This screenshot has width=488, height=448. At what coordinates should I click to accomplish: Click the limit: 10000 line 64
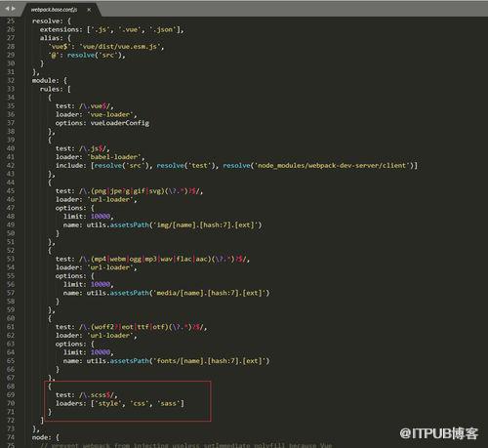88,352
